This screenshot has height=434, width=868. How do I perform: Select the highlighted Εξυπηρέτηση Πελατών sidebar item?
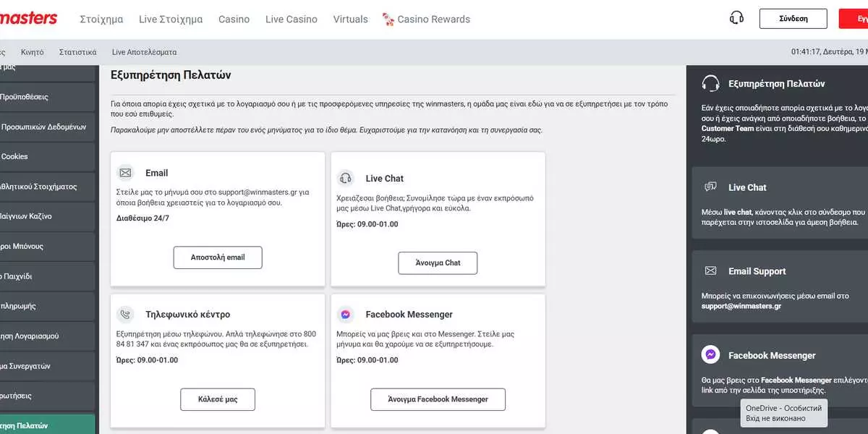[47, 425]
